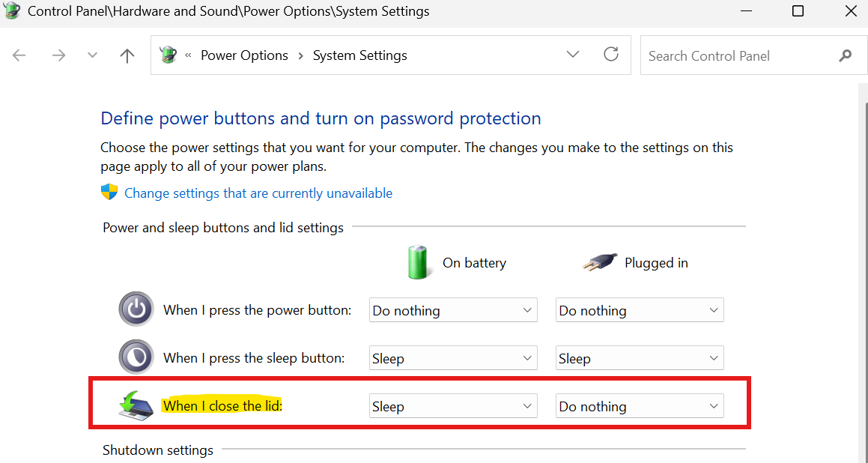Viewport: 868px width, 463px height.
Task: Open power button Plugged in dropdown
Action: pos(640,310)
